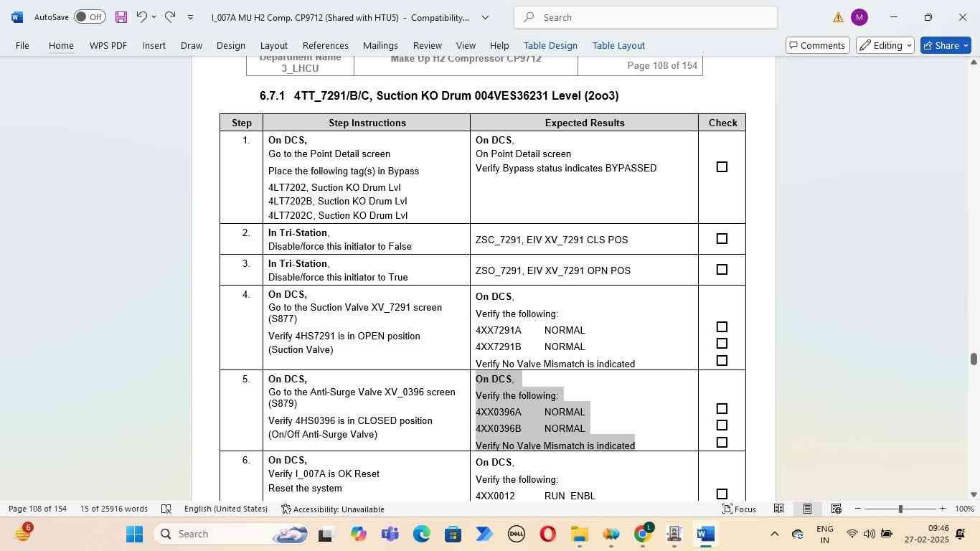Switch to Print Layout view
The height and width of the screenshot is (551, 980).
click(807, 509)
